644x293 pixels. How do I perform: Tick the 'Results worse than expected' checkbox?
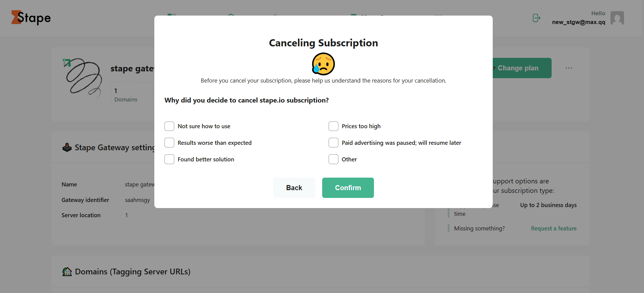[x=169, y=143]
